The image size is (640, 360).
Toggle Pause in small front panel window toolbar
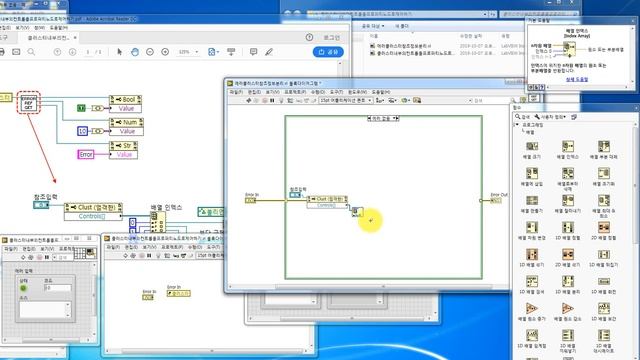[x=47, y=258]
